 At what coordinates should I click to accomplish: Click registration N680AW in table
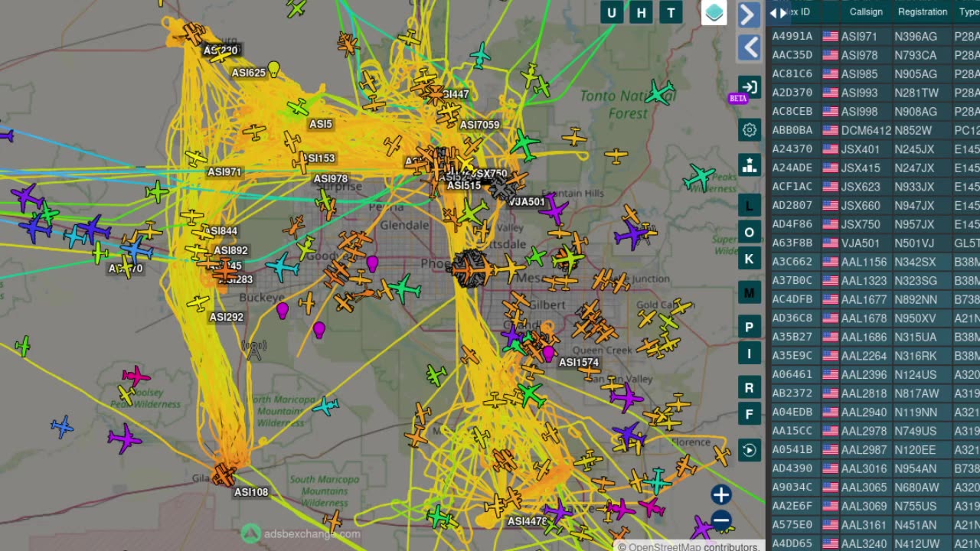click(x=916, y=487)
